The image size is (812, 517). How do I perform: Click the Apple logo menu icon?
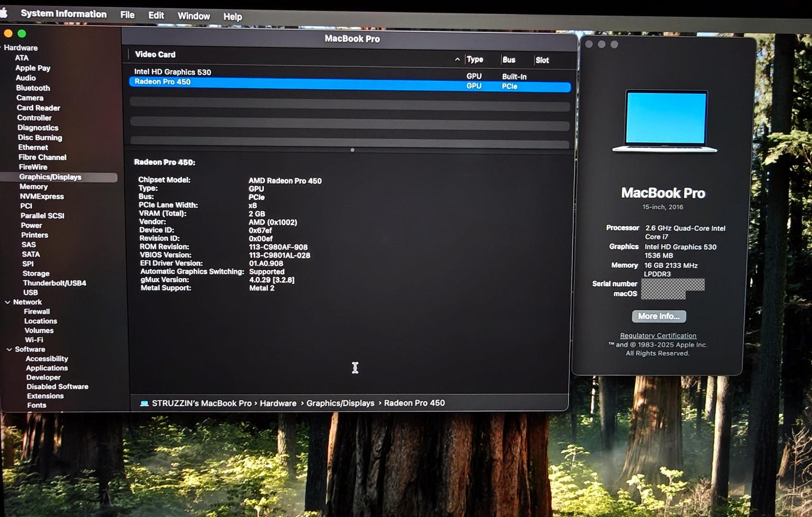coord(4,13)
